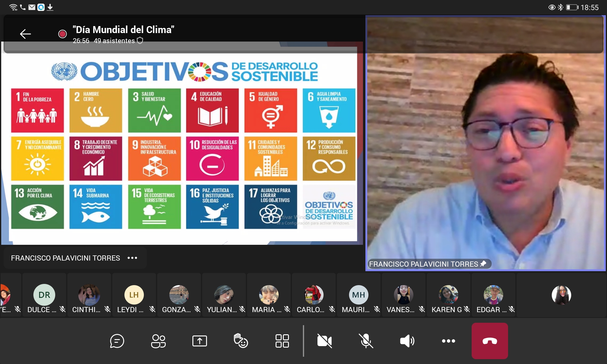The image size is (607, 364).
Task: Tap muted mic icon beside DULCE
Action: tap(63, 309)
